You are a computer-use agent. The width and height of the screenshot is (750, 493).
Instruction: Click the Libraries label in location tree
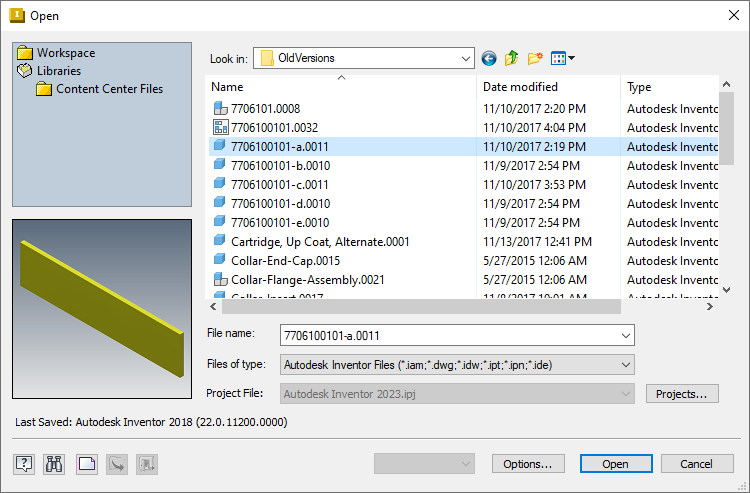59,71
